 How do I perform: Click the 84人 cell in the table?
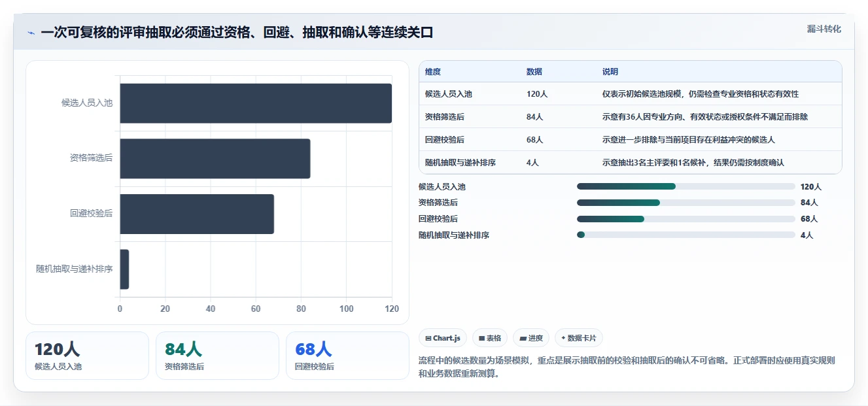(x=535, y=117)
